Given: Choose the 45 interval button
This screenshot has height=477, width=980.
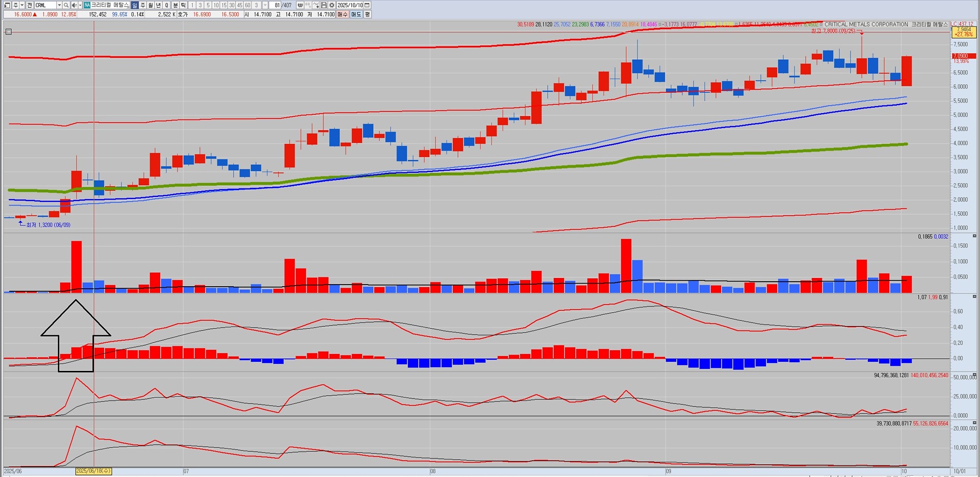Looking at the screenshot, I should coord(240,5).
